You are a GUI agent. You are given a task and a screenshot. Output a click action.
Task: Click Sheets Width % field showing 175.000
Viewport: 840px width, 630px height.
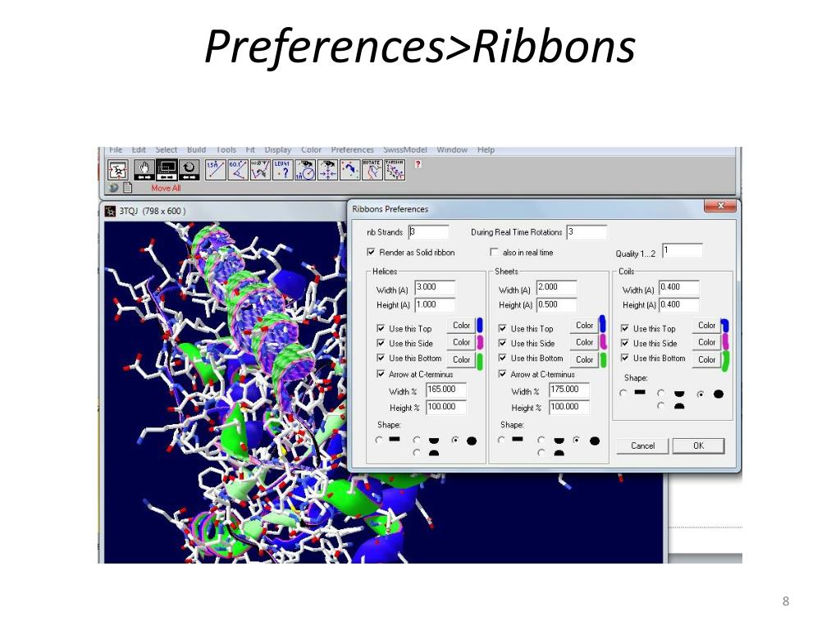tap(569, 390)
